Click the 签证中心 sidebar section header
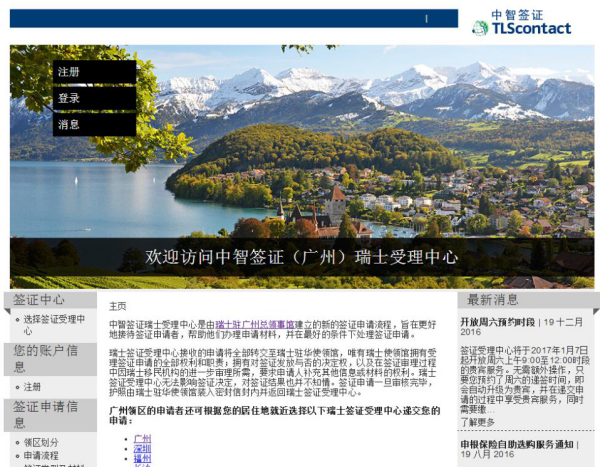This screenshot has width=600, height=467. pos(50,300)
